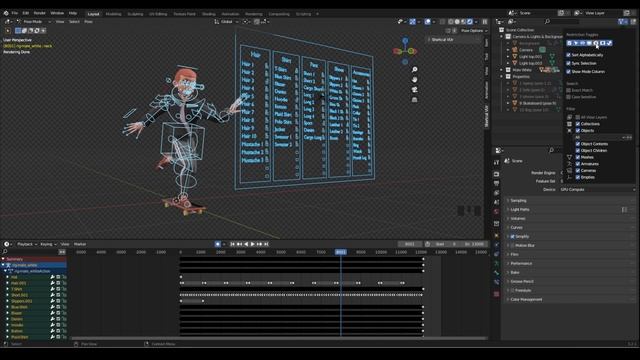Click the timeline horizontal scrollbar

(x=279, y=338)
